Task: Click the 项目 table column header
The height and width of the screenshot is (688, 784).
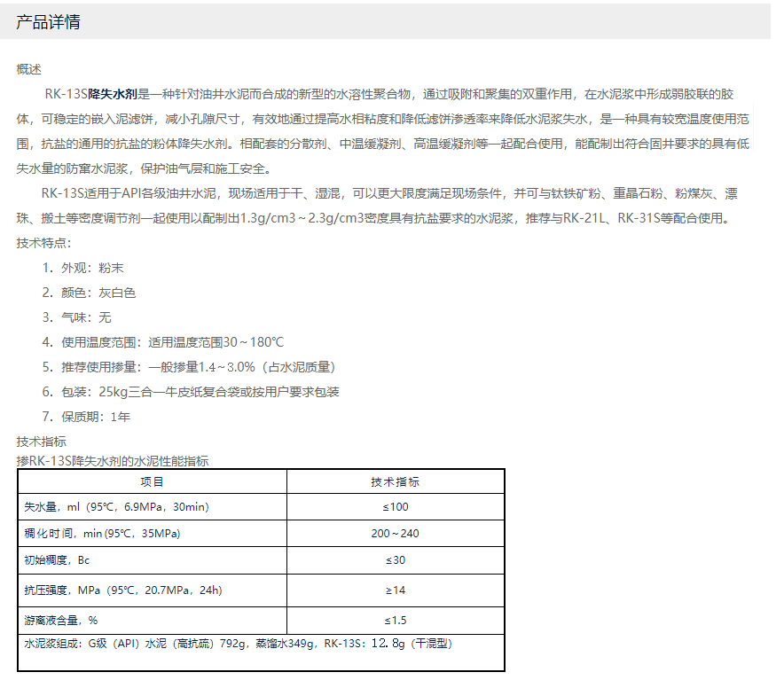Action: (x=153, y=482)
